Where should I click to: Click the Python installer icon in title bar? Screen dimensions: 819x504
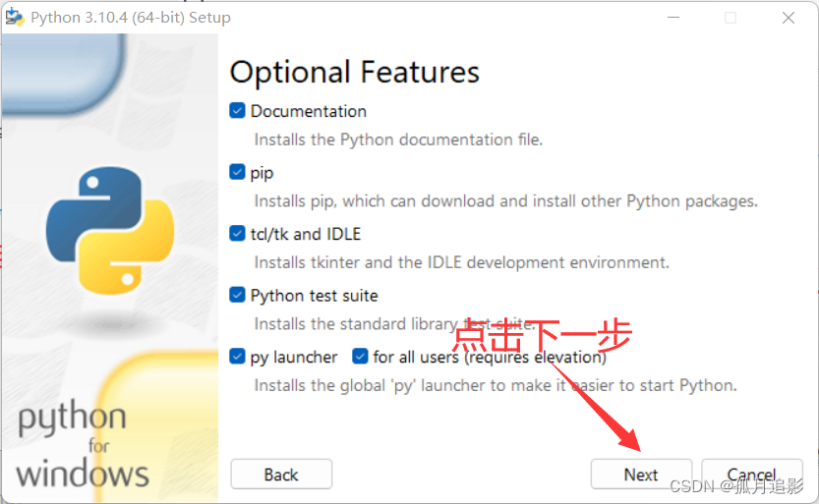[x=15, y=18]
